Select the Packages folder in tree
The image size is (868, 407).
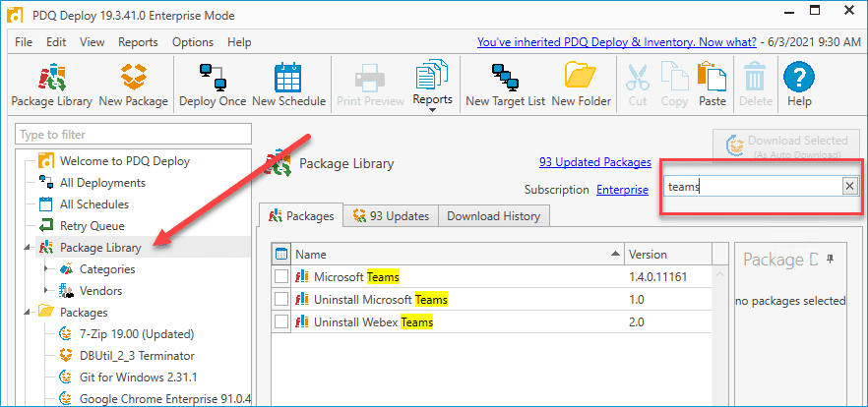tap(83, 313)
